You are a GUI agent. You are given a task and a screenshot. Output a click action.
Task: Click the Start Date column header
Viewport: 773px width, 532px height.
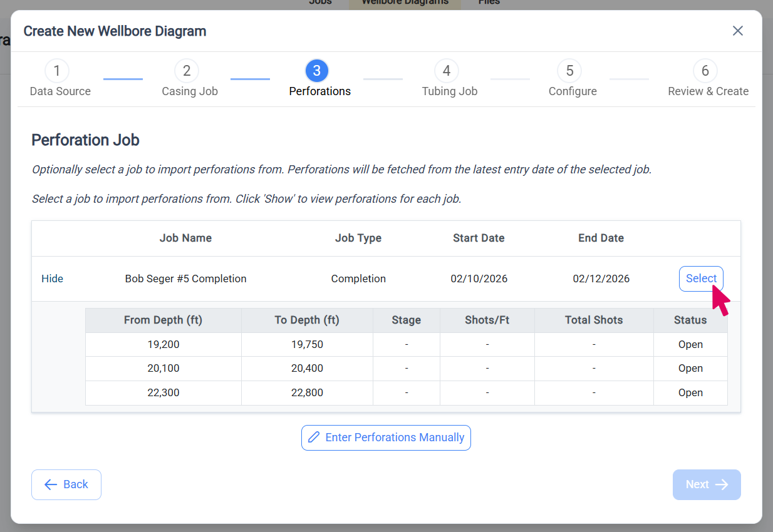click(479, 238)
